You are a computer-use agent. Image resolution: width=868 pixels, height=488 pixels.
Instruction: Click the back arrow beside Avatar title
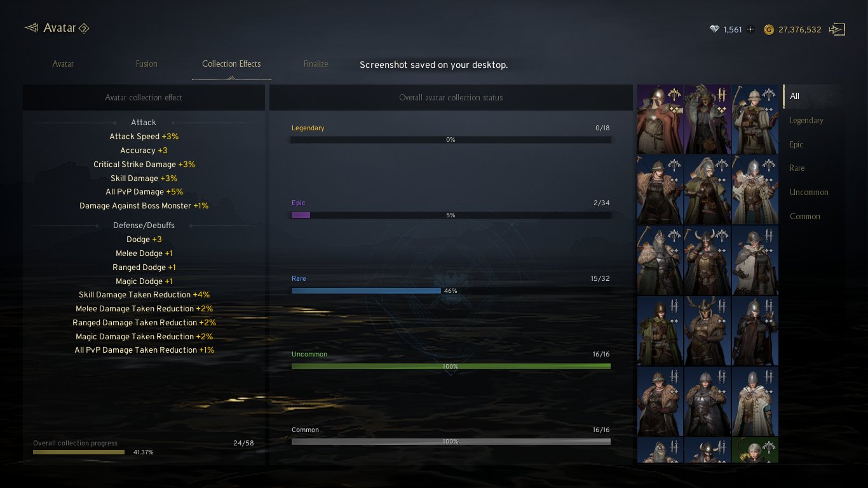[31, 28]
